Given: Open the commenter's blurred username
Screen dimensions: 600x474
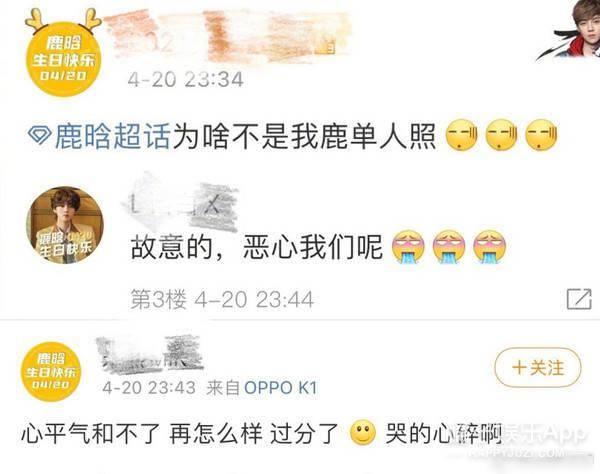Looking at the screenshot, I should tap(180, 204).
